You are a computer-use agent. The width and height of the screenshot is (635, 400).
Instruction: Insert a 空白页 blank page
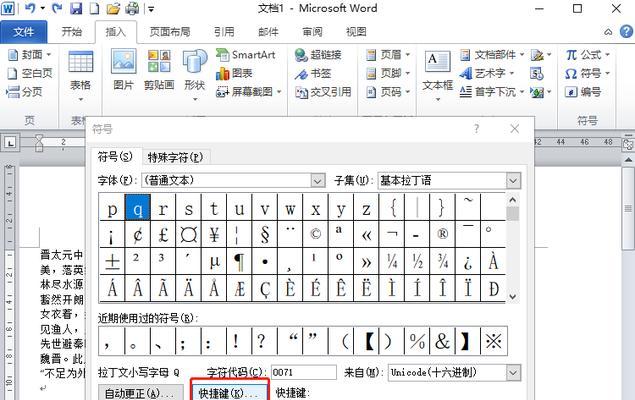[x=30, y=73]
